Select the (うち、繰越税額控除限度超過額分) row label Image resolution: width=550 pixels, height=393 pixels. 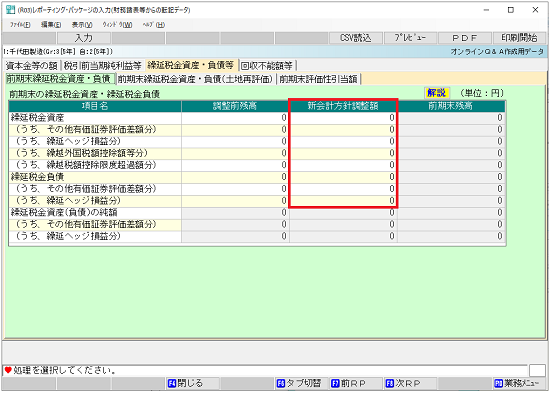click(x=95, y=165)
